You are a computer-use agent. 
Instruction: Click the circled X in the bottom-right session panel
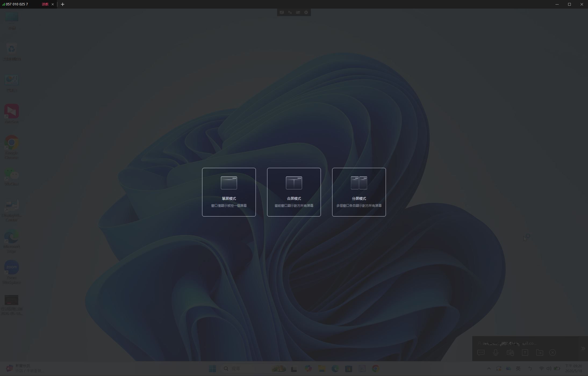coord(553,353)
